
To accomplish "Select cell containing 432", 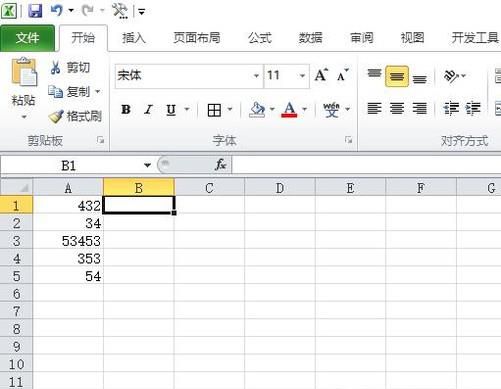I will pyautogui.click(x=68, y=205).
